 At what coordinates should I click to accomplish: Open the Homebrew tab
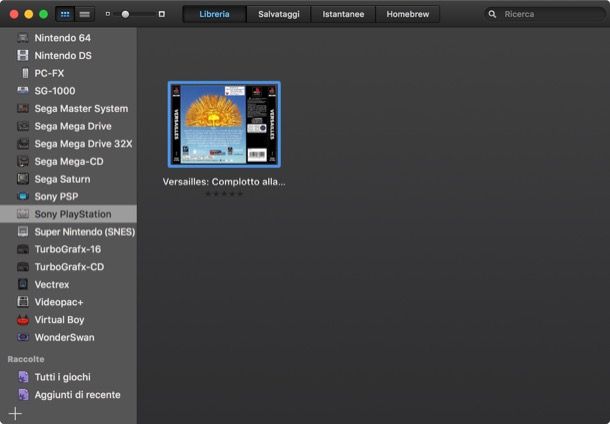click(x=408, y=14)
